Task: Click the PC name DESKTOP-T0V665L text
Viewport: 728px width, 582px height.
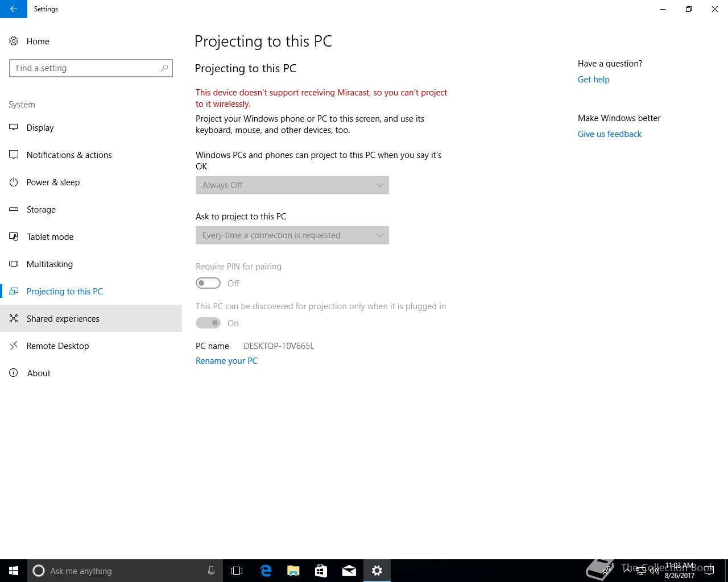Action: tap(279, 346)
